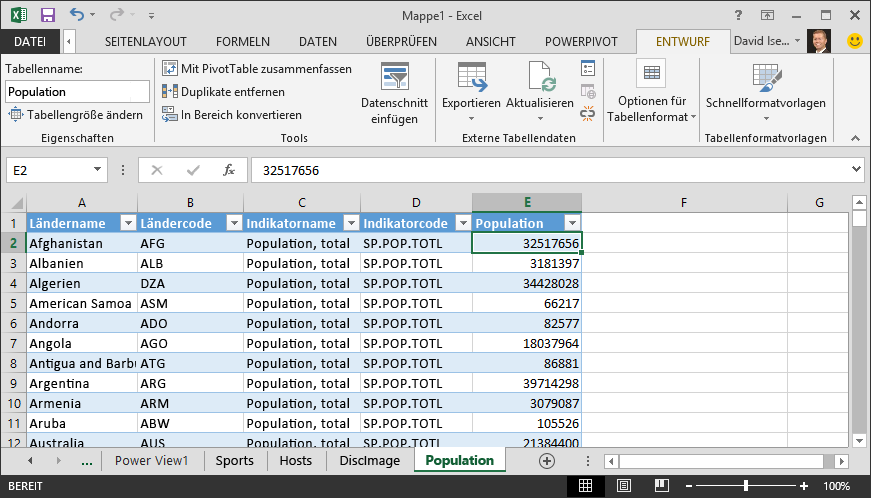This screenshot has height=498, width=871.
Task: Open Ländercode filter dropdown
Action: pos(234,223)
